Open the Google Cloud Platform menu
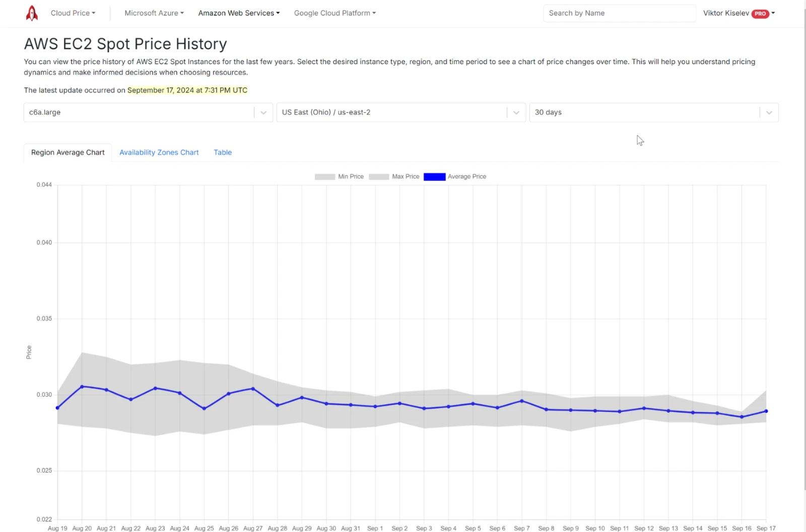 point(335,13)
